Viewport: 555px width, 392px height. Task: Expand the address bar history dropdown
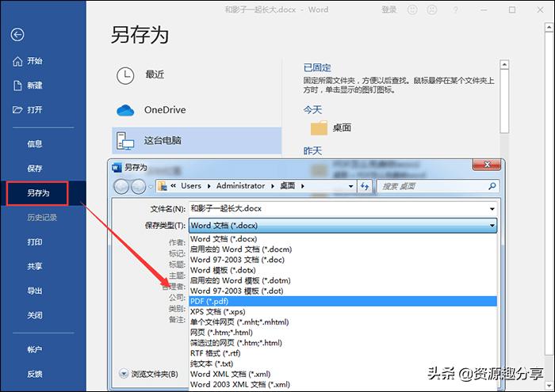tap(350, 186)
